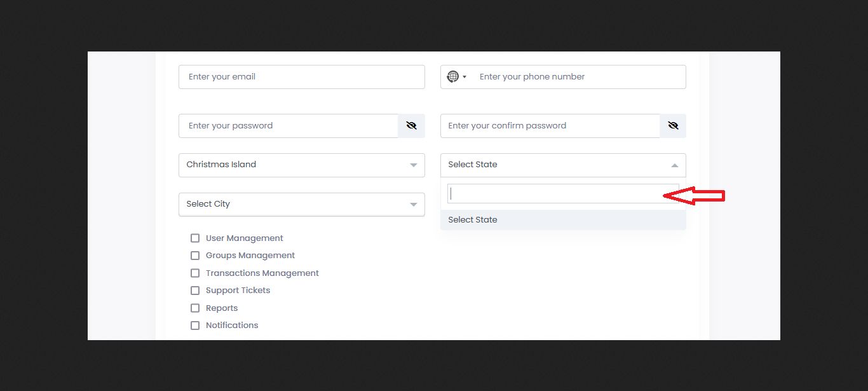Screen dimensions: 868x391
Task: Toggle confirm password visibility eye icon
Action: tap(673, 126)
